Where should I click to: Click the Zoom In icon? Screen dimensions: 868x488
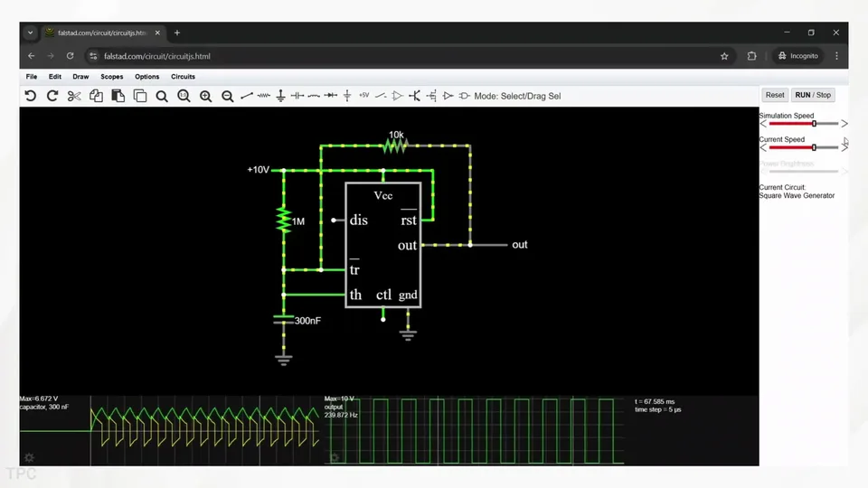(x=205, y=97)
